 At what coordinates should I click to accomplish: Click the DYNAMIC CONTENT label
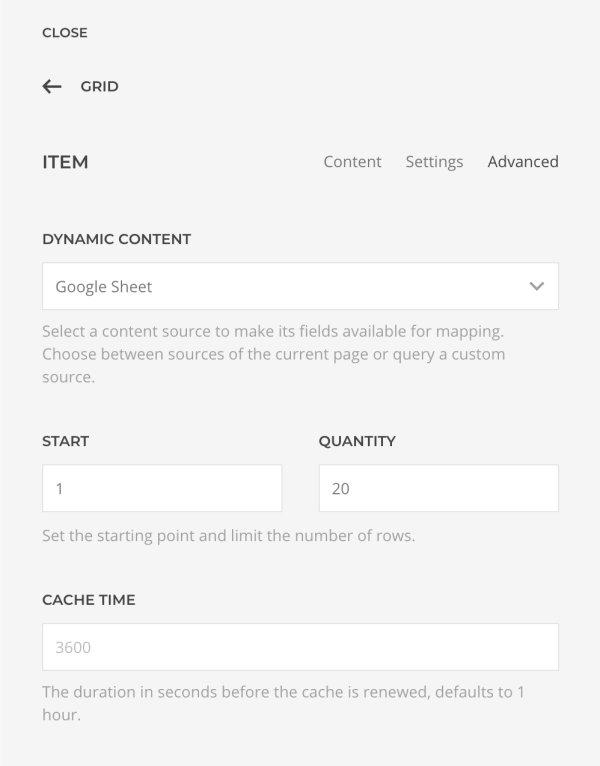click(x=117, y=239)
